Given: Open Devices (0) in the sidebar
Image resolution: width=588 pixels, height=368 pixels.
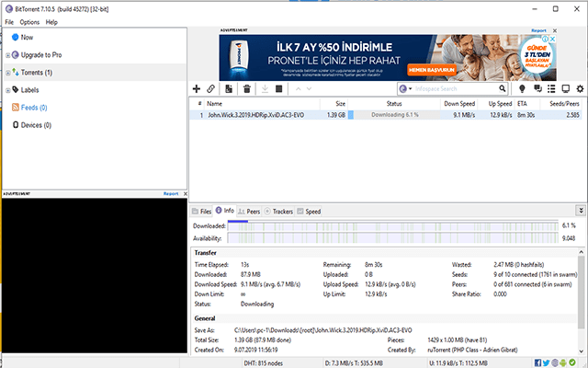Looking at the screenshot, I should coord(36,125).
